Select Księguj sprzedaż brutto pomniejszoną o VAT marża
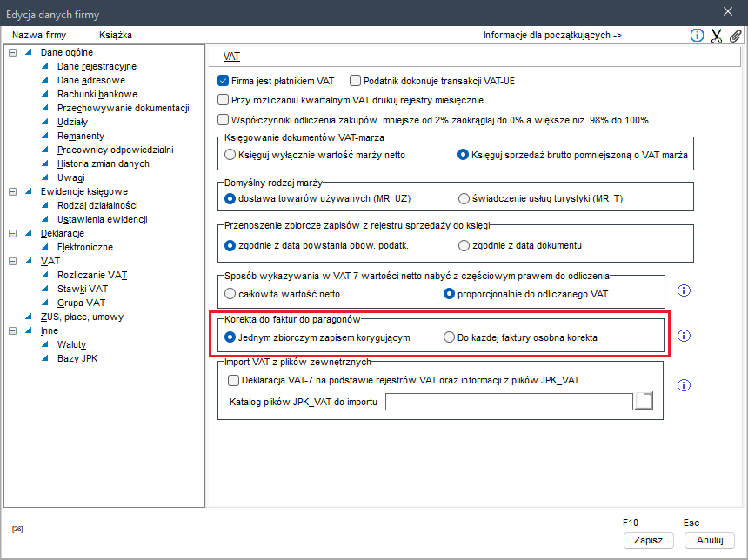The image size is (748, 560). click(463, 155)
